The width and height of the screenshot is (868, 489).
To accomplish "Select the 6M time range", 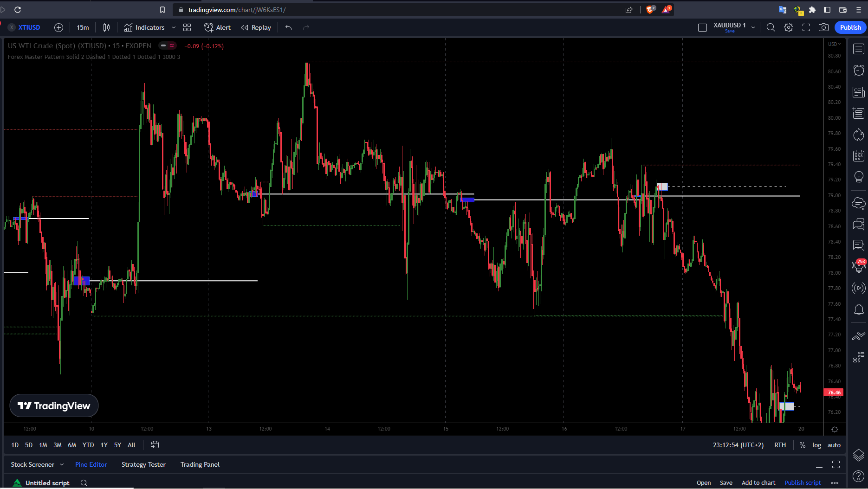I will (72, 445).
